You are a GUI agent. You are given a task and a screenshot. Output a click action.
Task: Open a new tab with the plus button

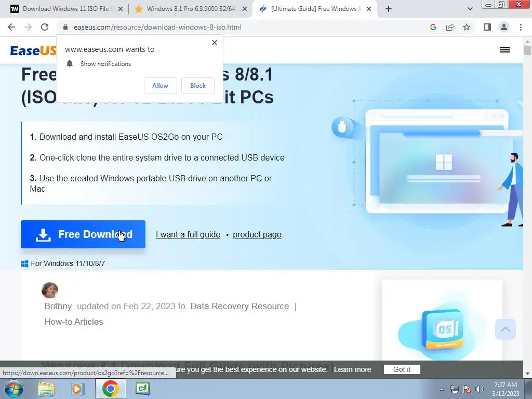point(389,9)
